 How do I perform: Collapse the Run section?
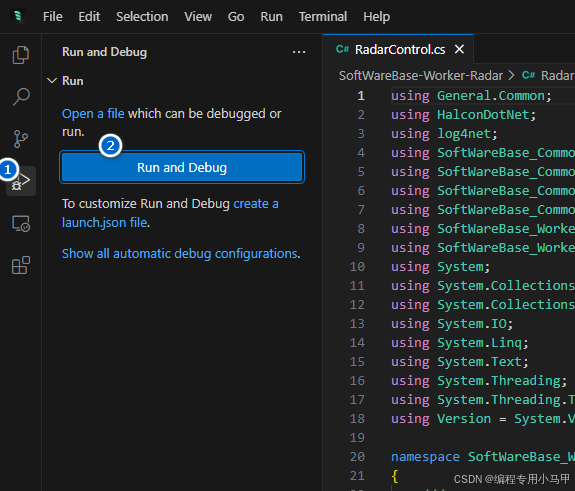click(x=52, y=81)
